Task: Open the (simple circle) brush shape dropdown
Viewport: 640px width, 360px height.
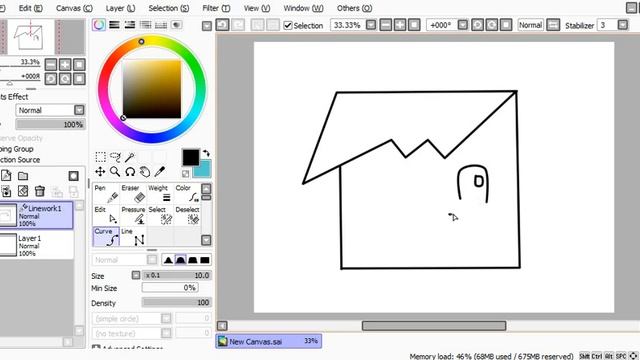Action: pyautogui.click(x=166, y=318)
